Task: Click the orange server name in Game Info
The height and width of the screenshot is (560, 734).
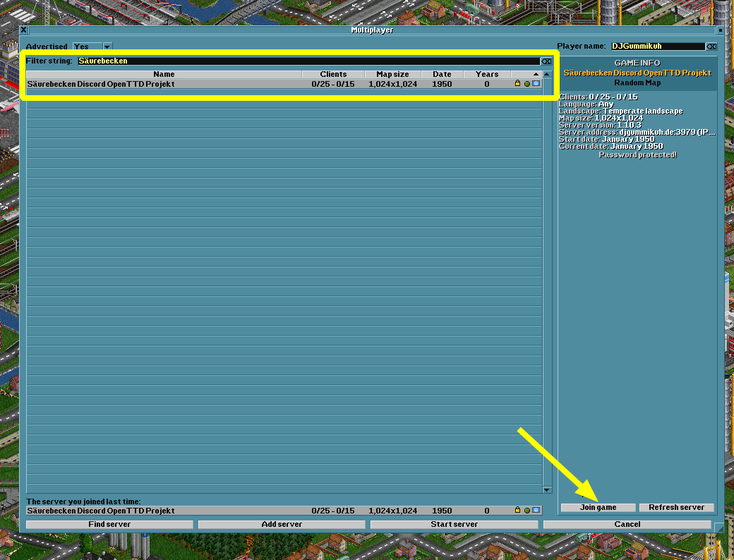Action: pos(637,73)
